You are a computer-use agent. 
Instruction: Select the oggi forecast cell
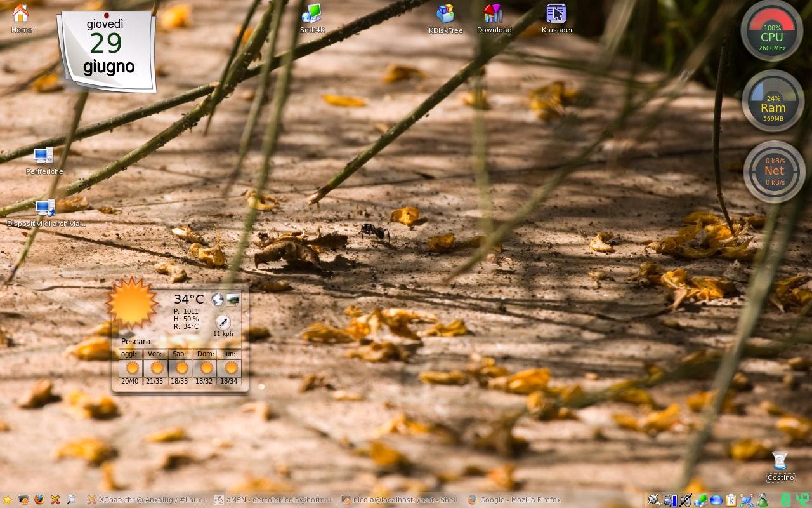[129, 368]
